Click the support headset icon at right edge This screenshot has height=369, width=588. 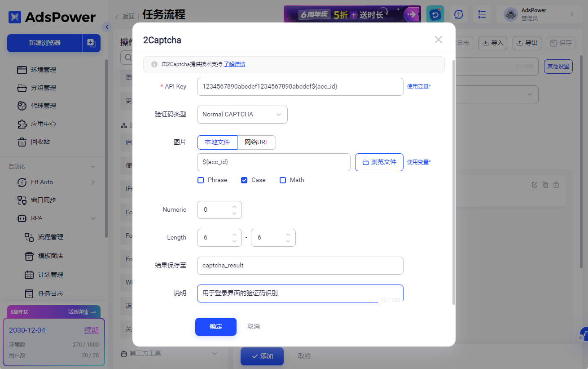584,334
